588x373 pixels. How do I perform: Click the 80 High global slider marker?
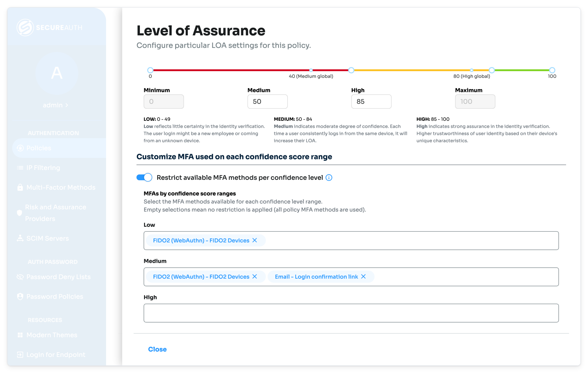[x=472, y=70]
